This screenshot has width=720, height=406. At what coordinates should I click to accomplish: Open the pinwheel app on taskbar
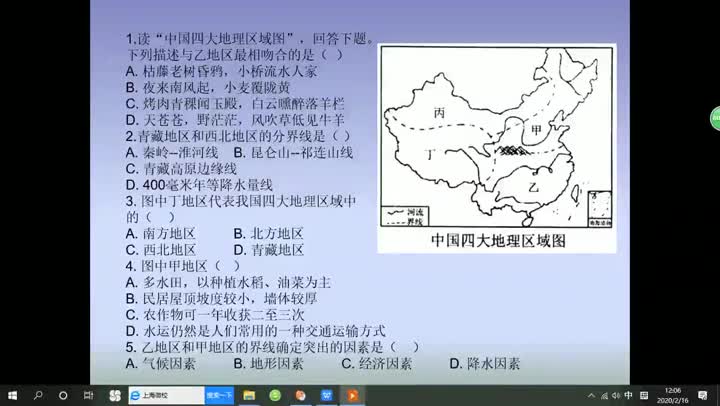point(115,395)
